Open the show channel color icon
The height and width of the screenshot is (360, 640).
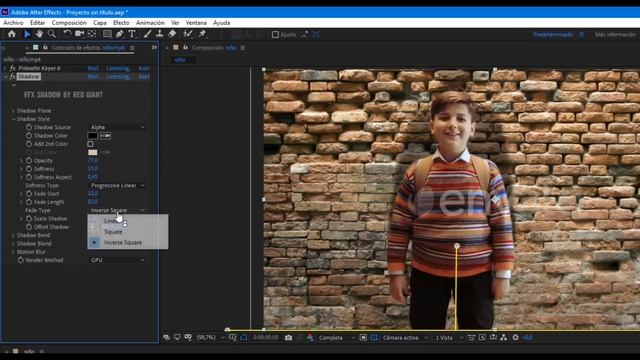pos(310,338)
